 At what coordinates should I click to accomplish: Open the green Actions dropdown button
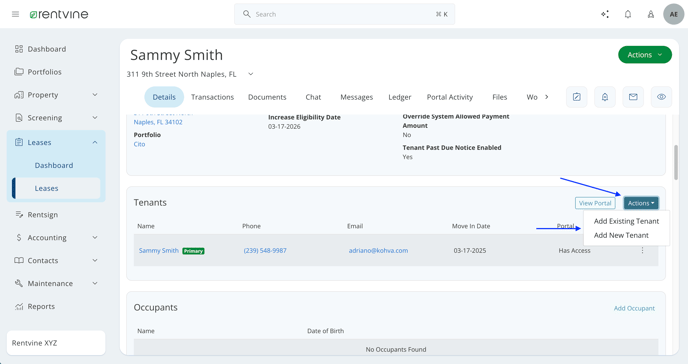(645, 55)
